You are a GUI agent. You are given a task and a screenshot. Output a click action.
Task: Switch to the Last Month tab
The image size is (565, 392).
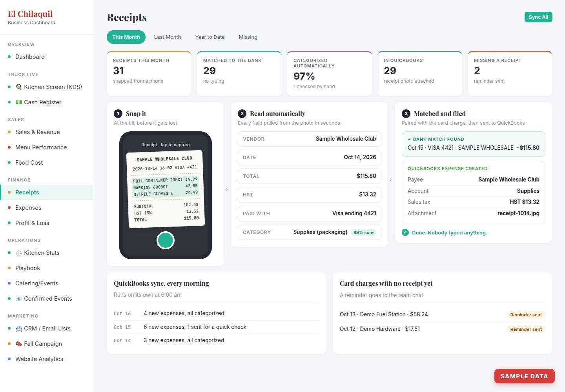click(168, 37)
